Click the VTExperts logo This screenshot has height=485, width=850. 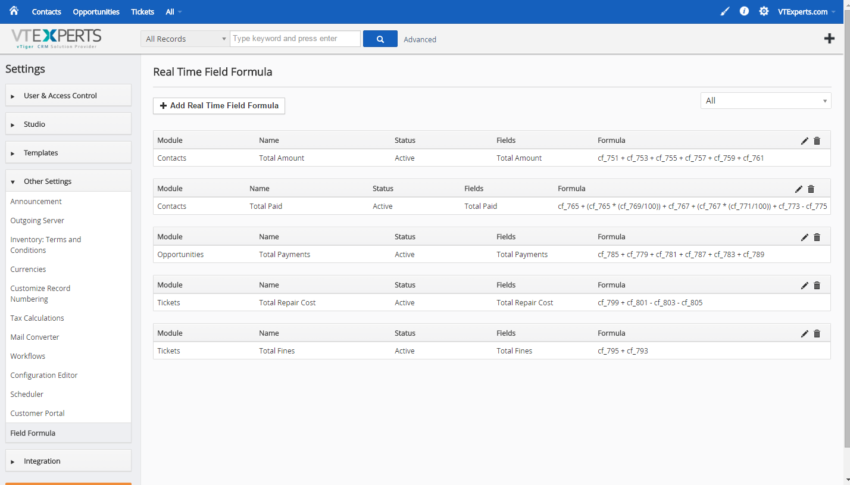tap(56, 38)
